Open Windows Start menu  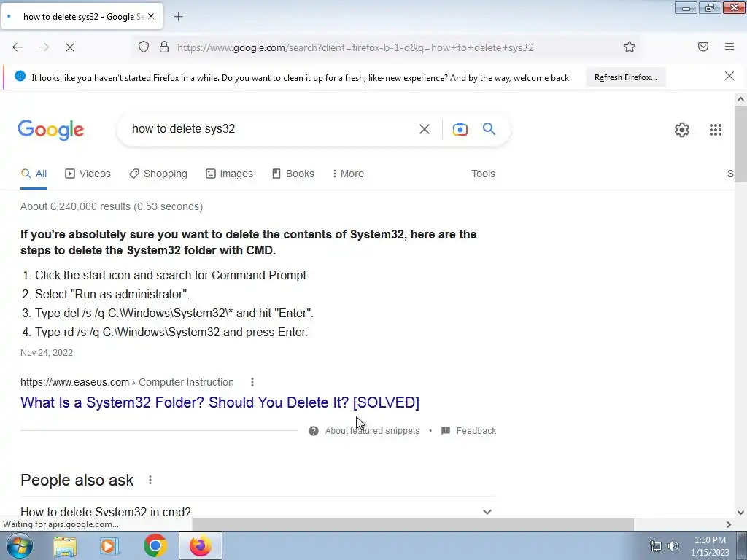(20, 545)
